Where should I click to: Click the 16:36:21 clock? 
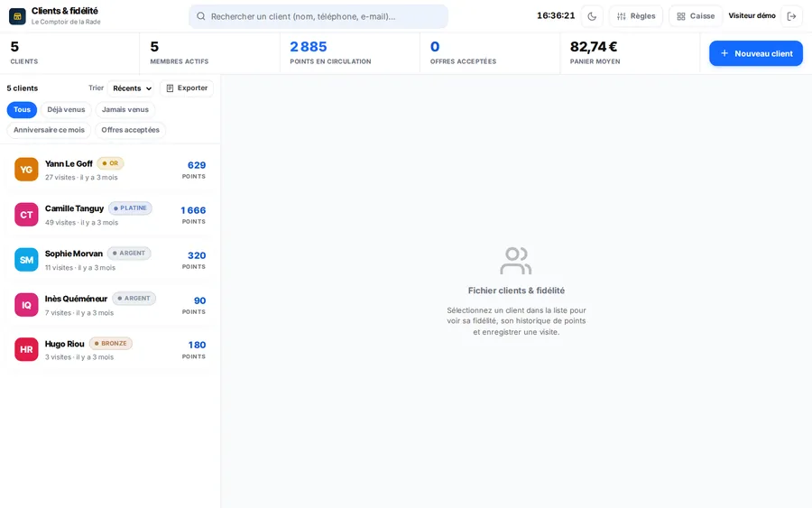[x=556, y=15]
